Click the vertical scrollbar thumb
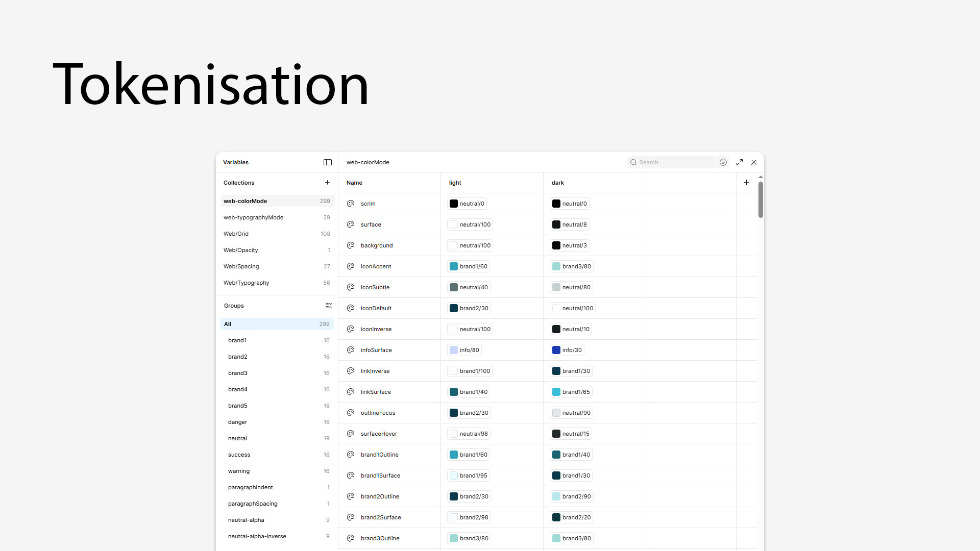 pyautogui.click(x=761, y=199)
